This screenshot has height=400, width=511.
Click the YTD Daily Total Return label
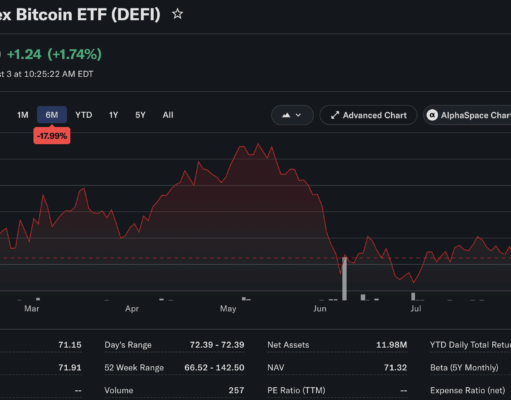point(470,345)
